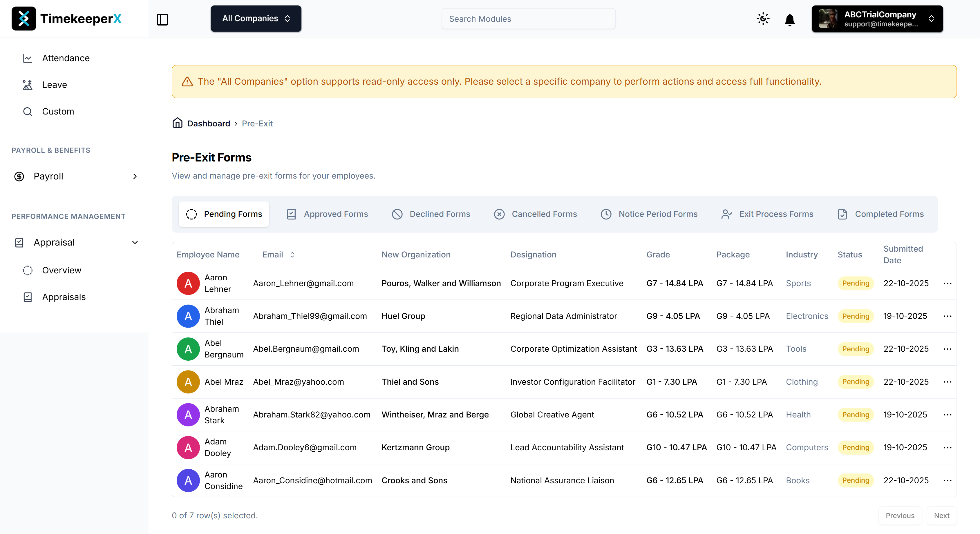Open row actions for Abel Bergnaum
Viewport: 980px width, 534px height.
(x=948, y=349)
